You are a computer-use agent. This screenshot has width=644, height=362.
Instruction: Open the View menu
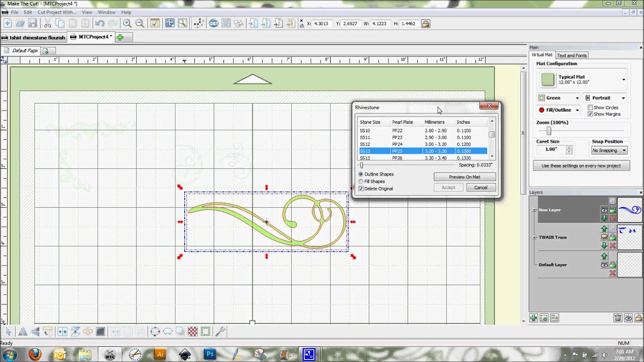87,12
